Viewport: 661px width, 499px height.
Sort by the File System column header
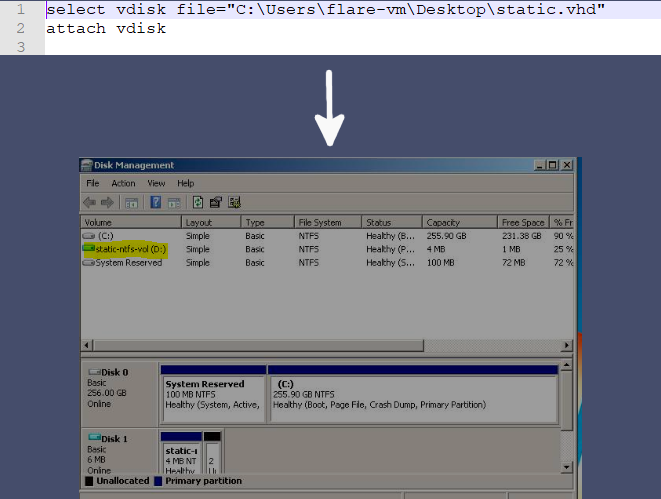(x=326, y=223)
